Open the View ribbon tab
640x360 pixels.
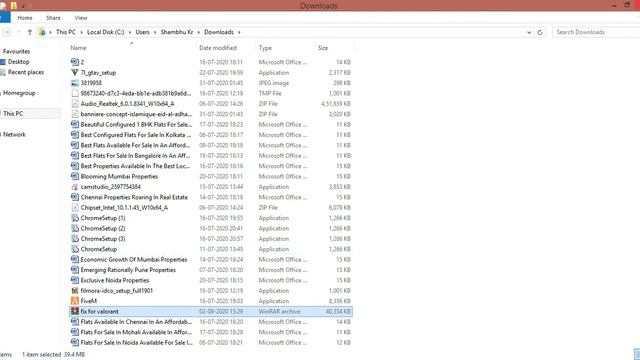81,18
